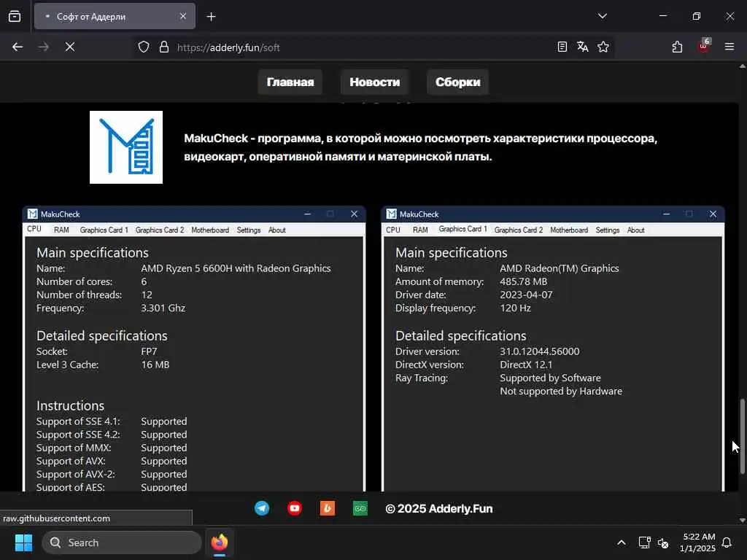Click the green icon in the footer
Image resolution: width=747 pixels, height=560 pixels.
[360, 508]
